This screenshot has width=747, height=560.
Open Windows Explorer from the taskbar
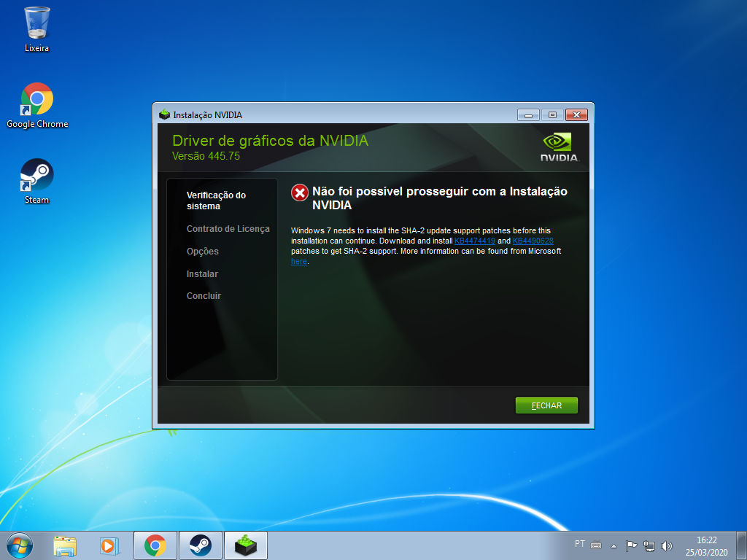coord(65,545)
